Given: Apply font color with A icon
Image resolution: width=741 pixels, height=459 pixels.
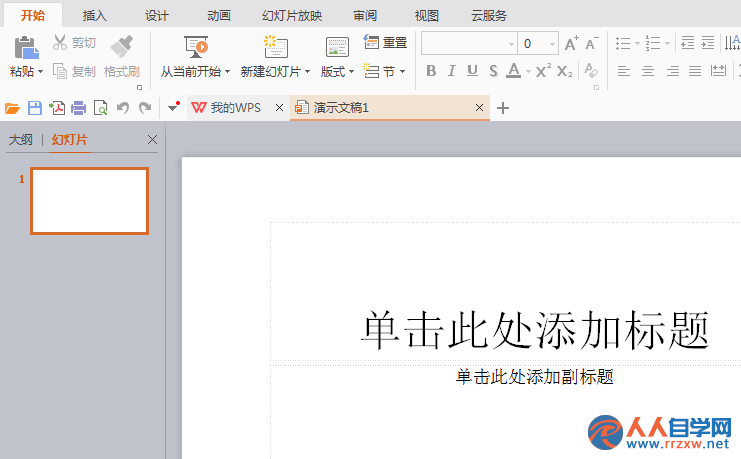Looking at the screenshot, I should [514, 71].
